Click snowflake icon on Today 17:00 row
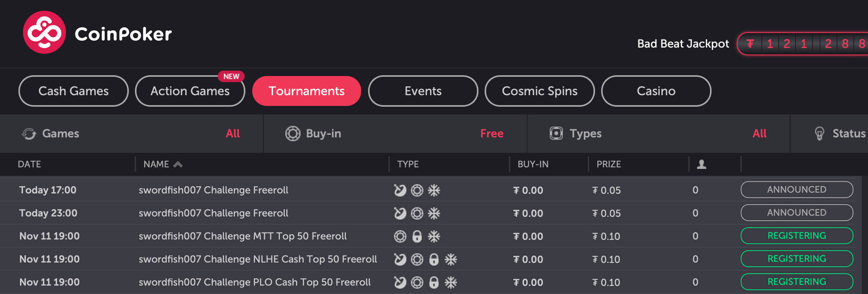This screenshot has width=868, height=294. coord(434,190)
